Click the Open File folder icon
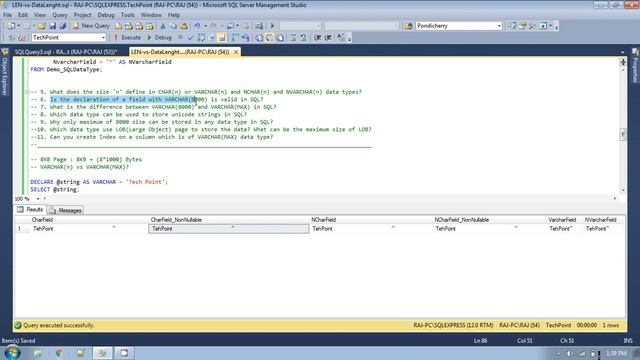Image resolution: width=640 pixels, height=360 pixels. (42, 26)
